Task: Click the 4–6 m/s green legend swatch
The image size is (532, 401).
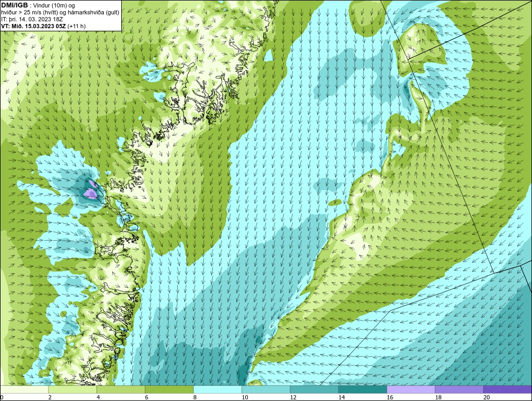Action: point(121,389)
